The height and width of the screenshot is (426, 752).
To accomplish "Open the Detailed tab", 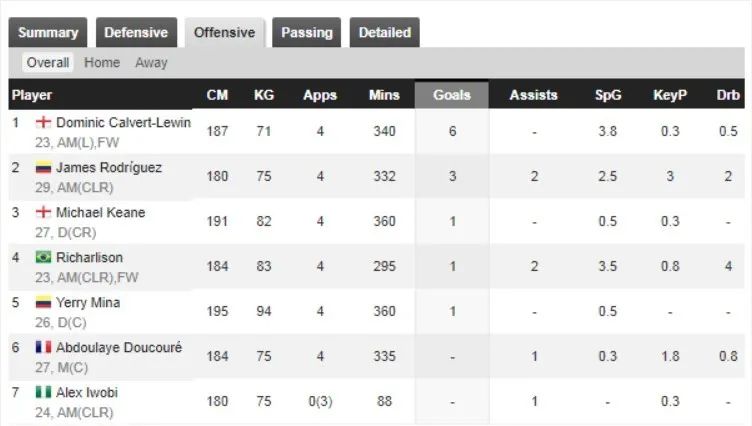I will 385,33.
